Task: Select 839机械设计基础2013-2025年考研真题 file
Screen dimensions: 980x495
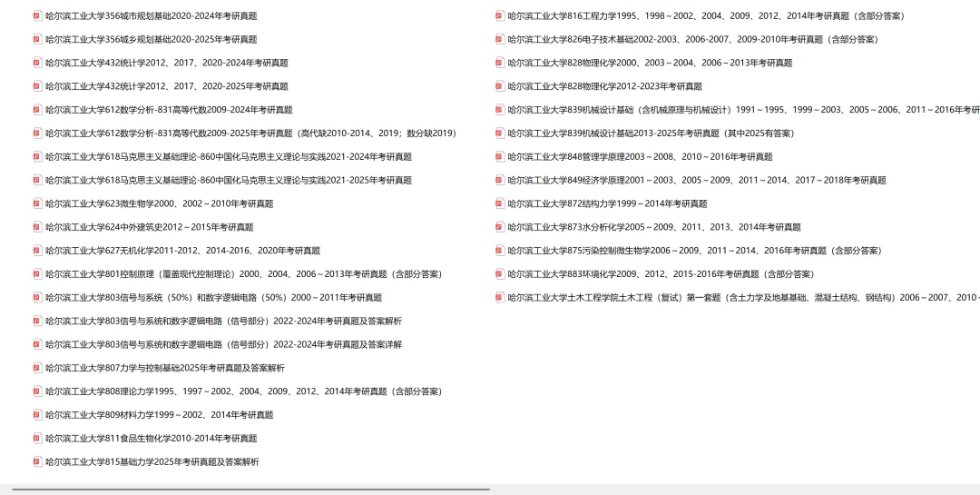Action: [x=652, y=134]
